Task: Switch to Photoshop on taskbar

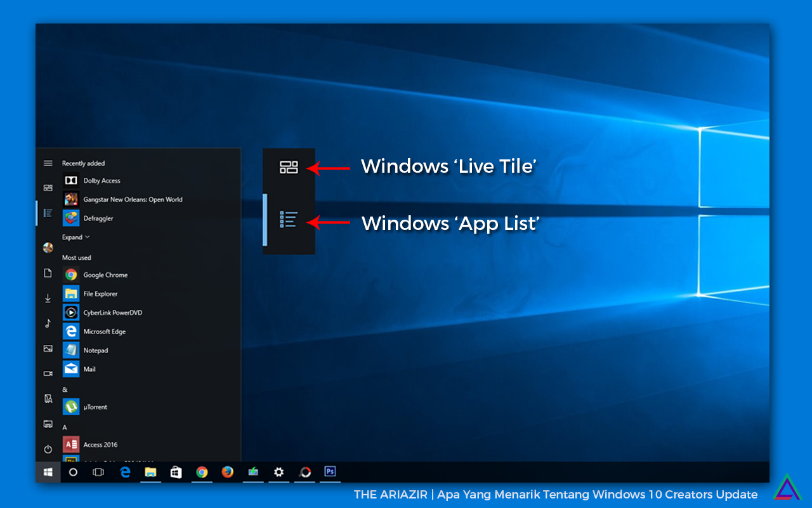Action: click(x=330, y=472)
